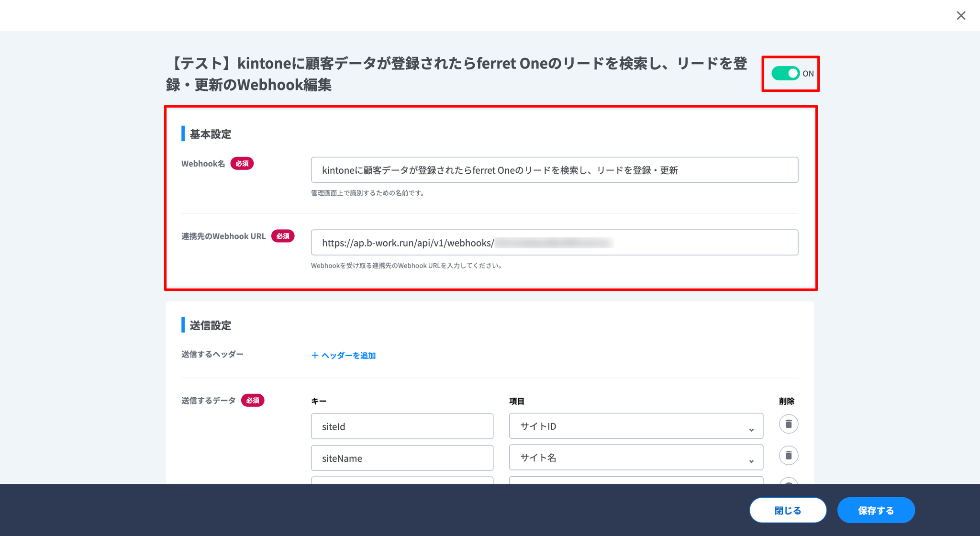Viewport: 980px width, 536px height.
Task: Save changes with 保存する button
Action: coord(876,510)
